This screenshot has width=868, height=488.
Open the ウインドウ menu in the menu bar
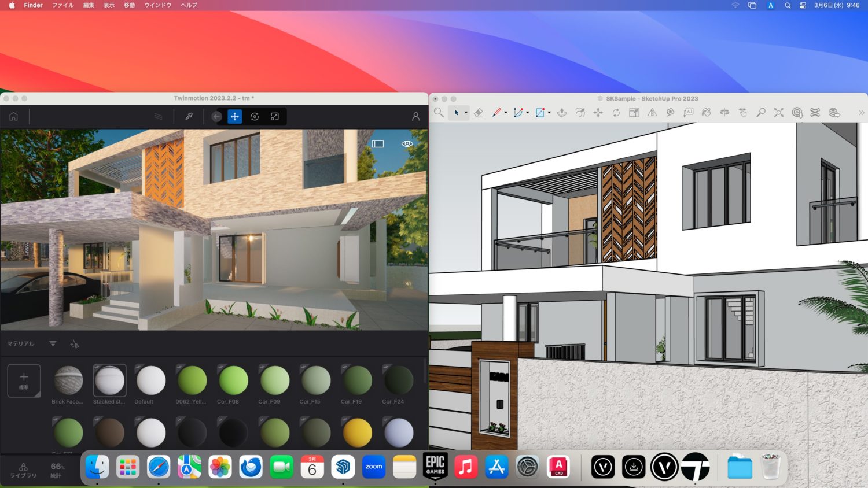pyautogui.click(x=157, y=5)
